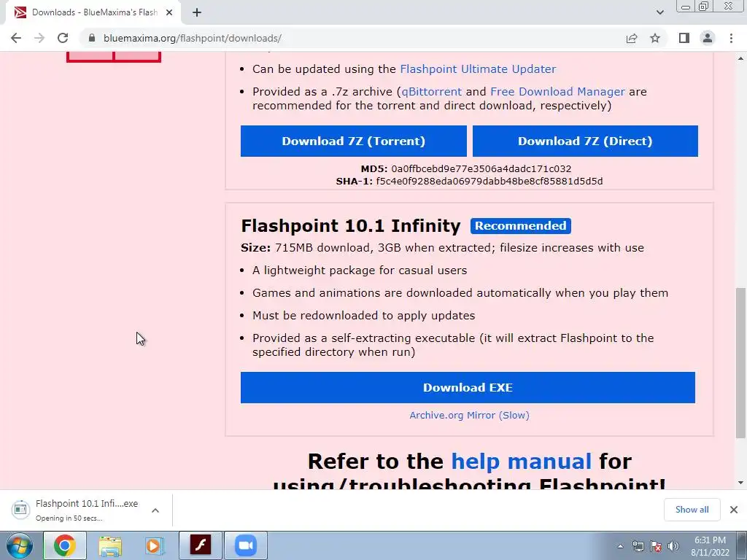Screen dimensions: 747x560
Task: Reload the Flashpoint downloads page
Action: (x=63, y=38)
